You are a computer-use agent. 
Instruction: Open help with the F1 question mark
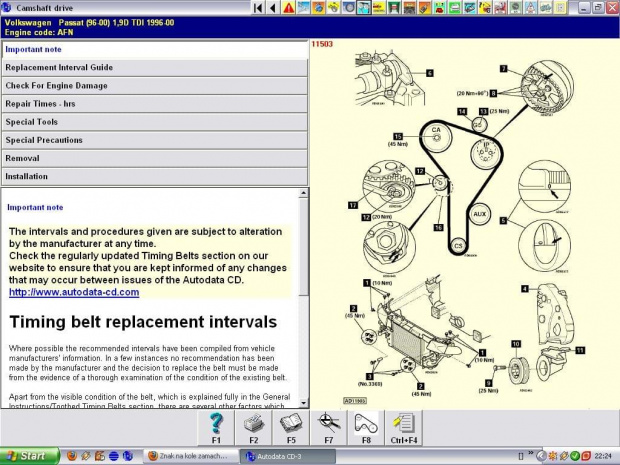(216, 428)
